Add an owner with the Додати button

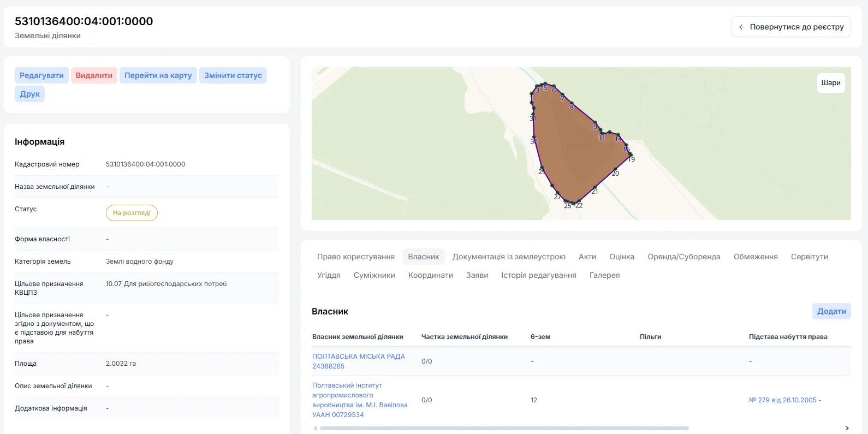point(831,311)
